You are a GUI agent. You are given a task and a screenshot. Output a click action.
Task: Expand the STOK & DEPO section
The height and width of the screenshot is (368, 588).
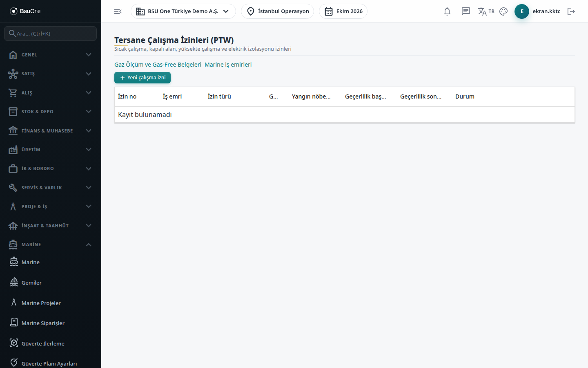click(x=51, y=112)
